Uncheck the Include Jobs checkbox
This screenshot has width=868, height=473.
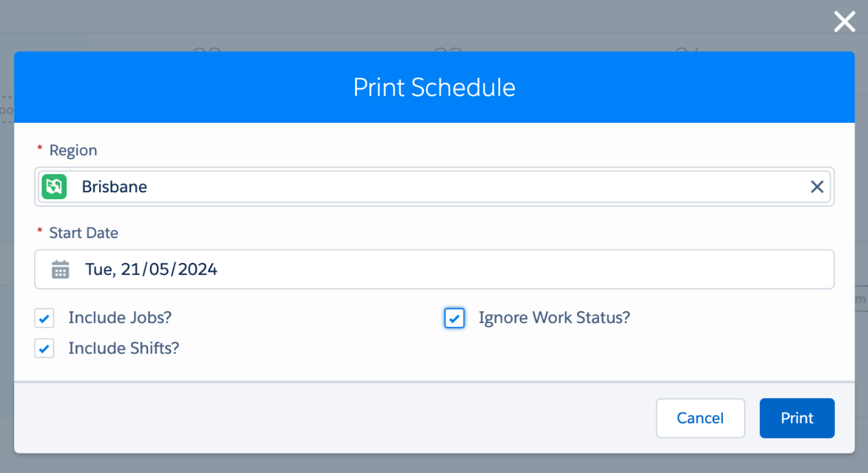pyautogui.click(x=44, y=318)
